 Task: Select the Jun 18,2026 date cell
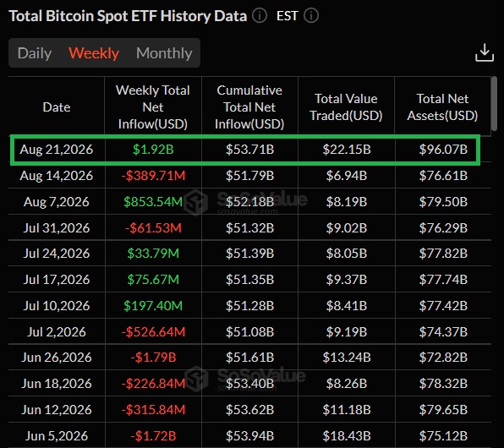57,384
